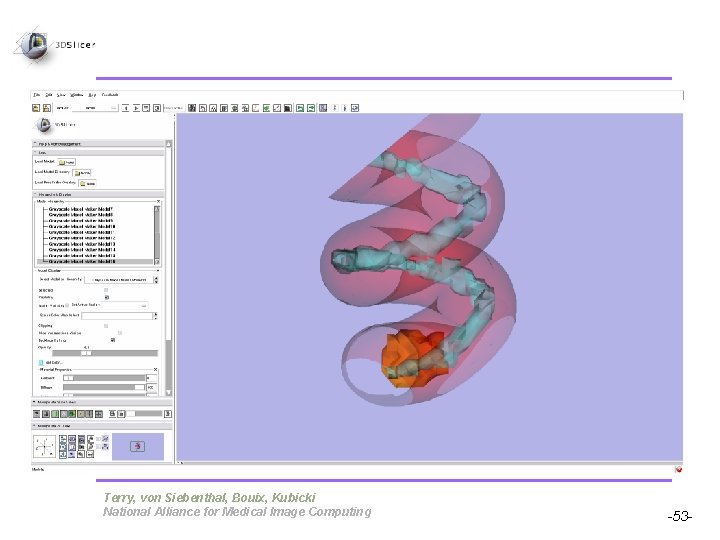This screenshot has height=540, width=720.
Task: Open the Window menu
Action: [x=77, y=95]
